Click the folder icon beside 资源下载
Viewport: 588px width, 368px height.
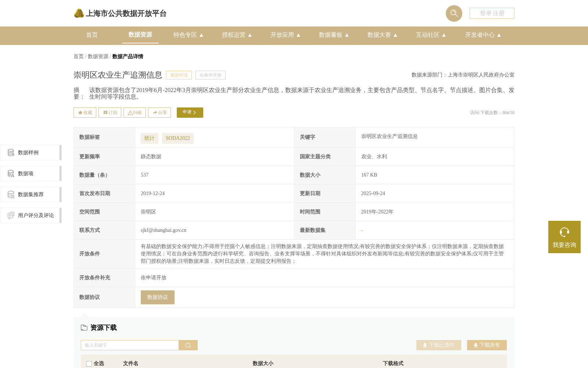[x=84, y=328]
